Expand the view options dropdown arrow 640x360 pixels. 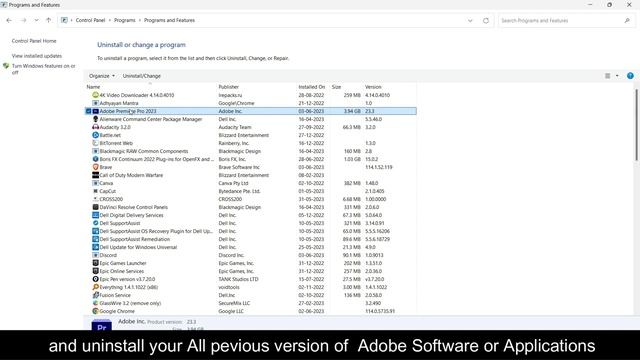[x=617, y=76]
